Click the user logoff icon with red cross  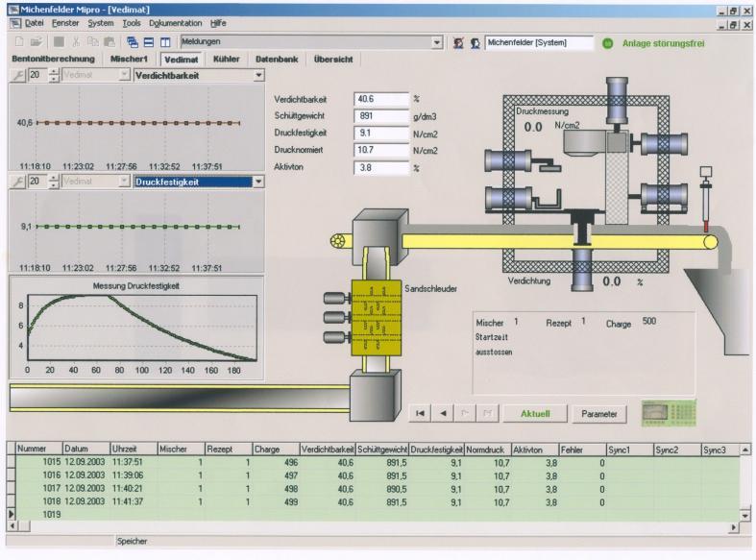pos(458,43)
